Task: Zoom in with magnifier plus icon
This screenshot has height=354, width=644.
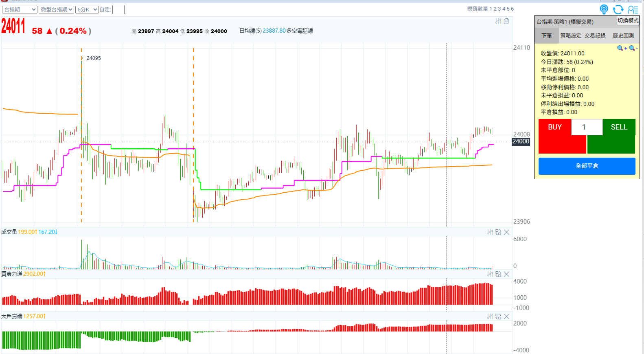Action: [622, 48]
